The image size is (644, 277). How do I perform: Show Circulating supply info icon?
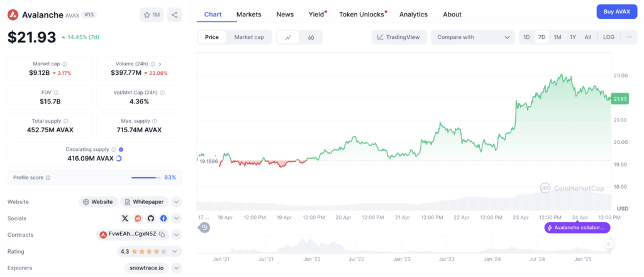click(114, 150)
